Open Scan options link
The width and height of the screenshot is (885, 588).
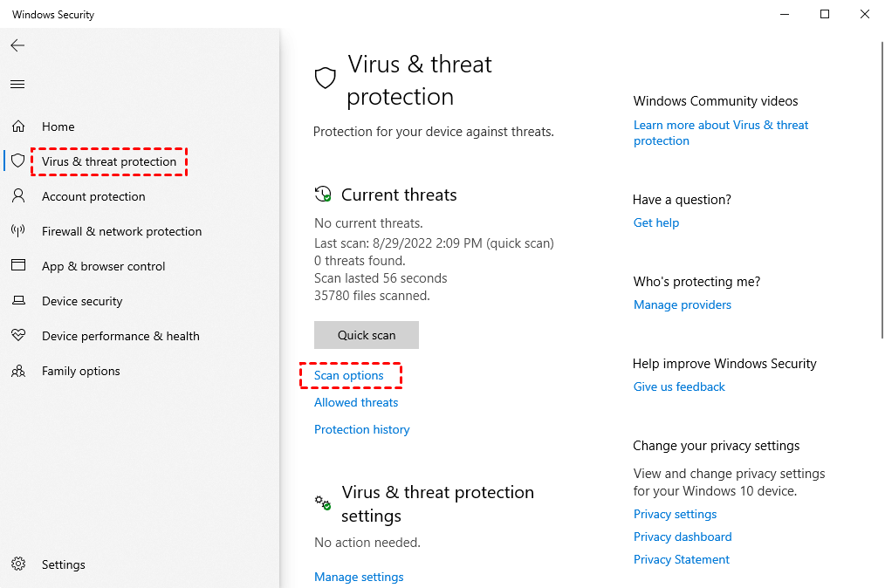pos(349,376)
